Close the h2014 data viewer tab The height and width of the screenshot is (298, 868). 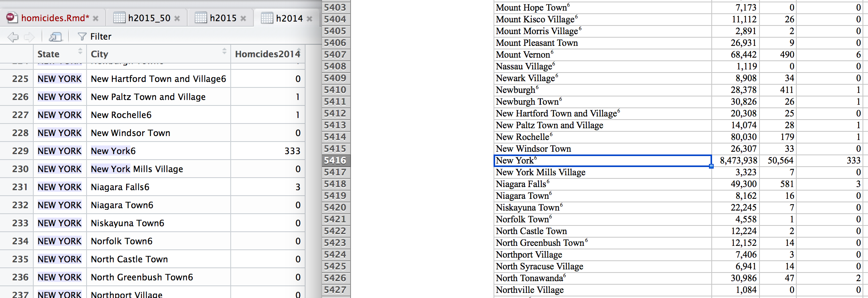tap(309, 18)
